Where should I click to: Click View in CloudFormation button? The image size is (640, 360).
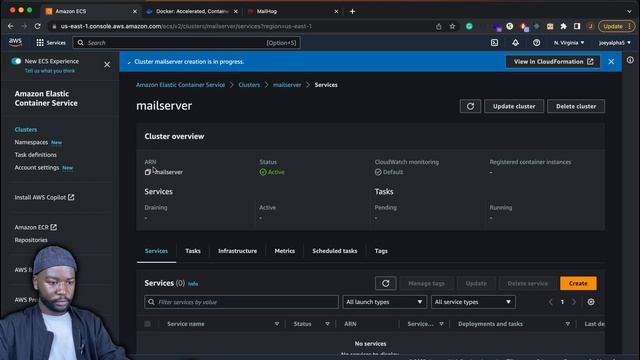553,62
